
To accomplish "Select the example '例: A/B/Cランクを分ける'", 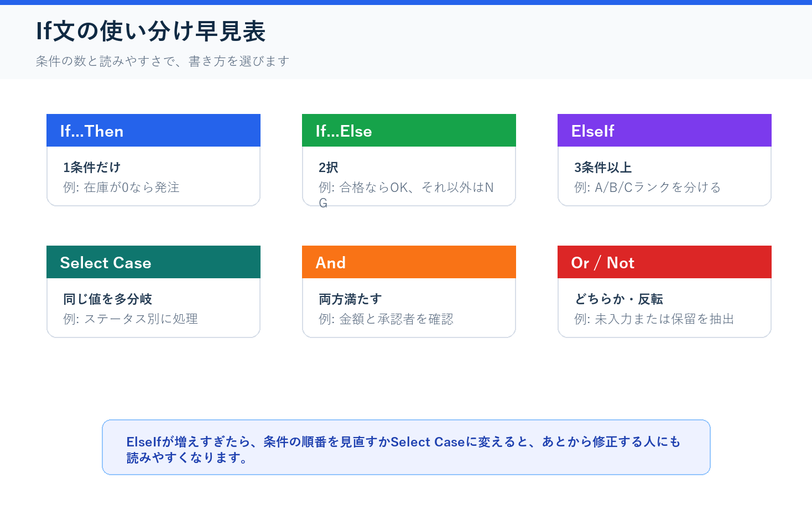I will [x=648, y=188].
